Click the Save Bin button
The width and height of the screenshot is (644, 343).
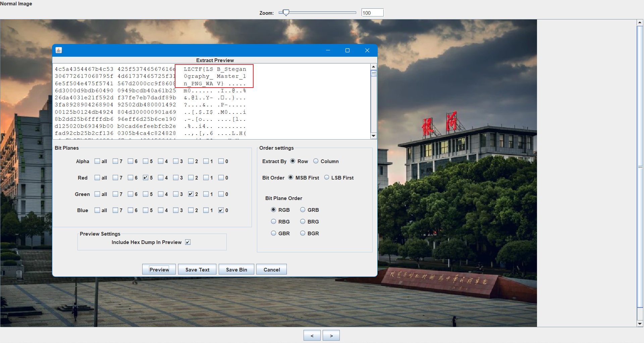(236, 269)
